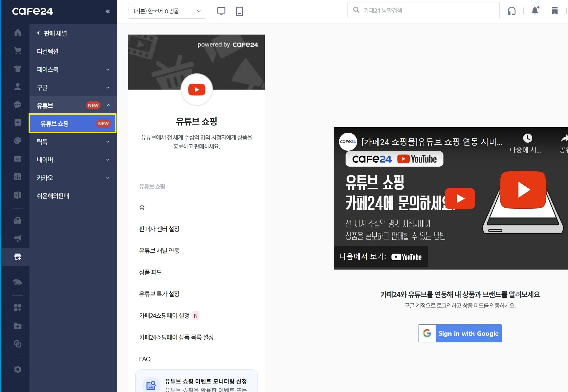Open the 유튜브 쇼핑 이벤트 모니터링 신청 card

coord(196,381)
